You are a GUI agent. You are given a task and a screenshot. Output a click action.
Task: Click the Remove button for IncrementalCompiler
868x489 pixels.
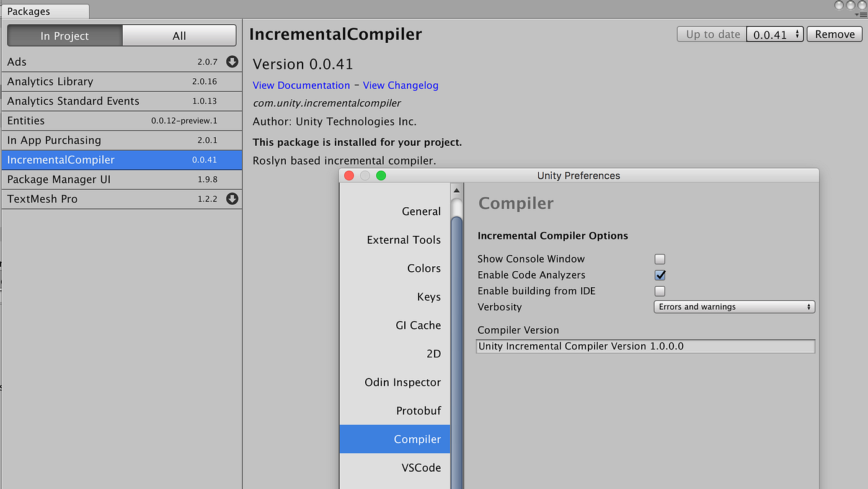834,34
